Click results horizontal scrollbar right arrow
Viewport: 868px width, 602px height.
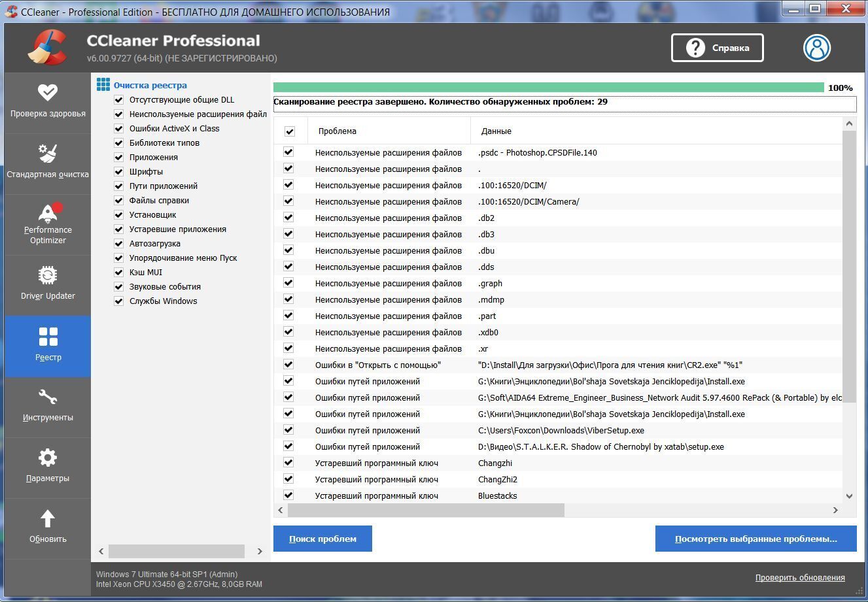(835, 510)
